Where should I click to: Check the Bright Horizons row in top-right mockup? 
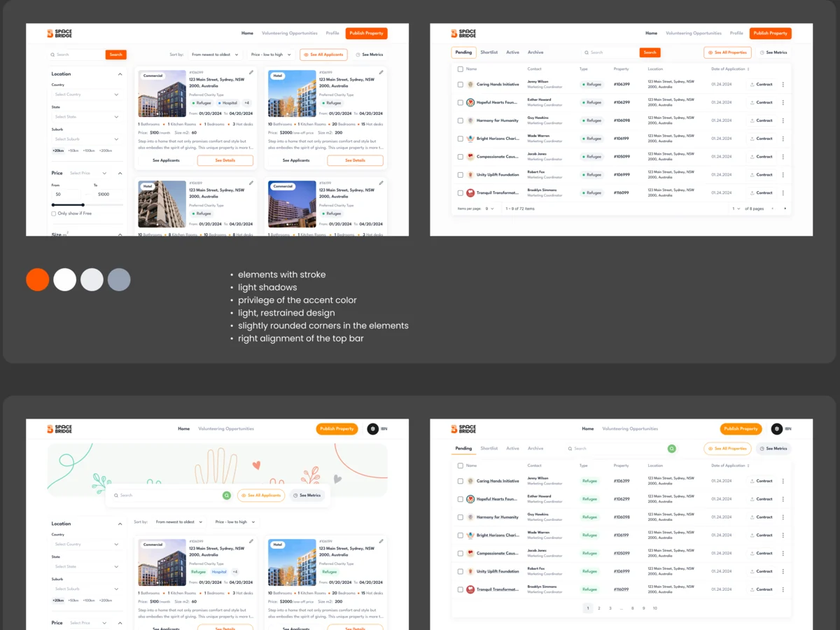click(460, 139)
